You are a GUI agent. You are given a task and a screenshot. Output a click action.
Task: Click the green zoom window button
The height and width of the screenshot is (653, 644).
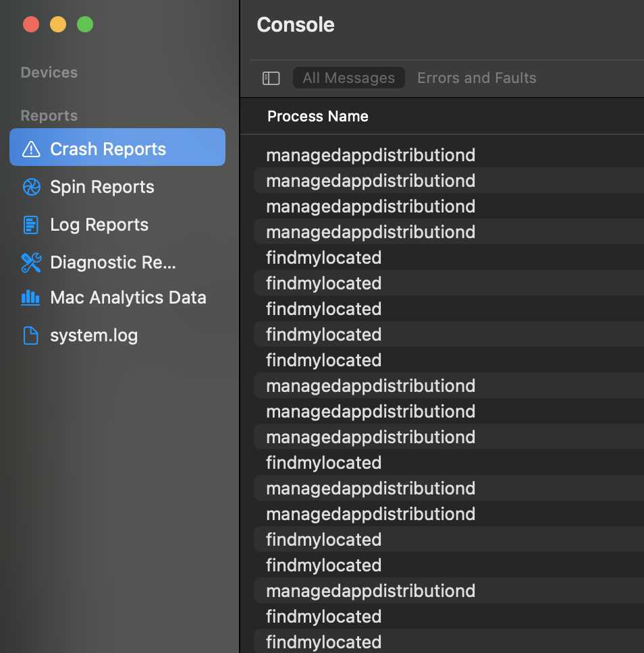pyautogui.click(x=85, y=24)
